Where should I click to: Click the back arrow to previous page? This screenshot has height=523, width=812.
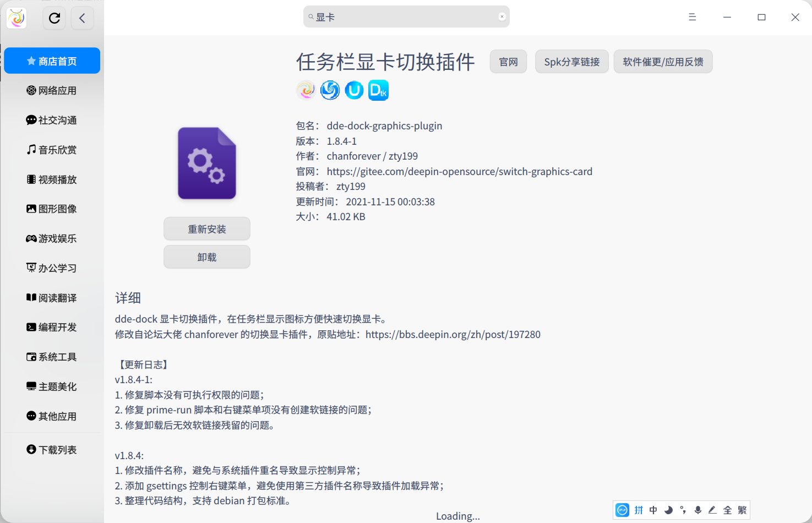tap(82, 18)
